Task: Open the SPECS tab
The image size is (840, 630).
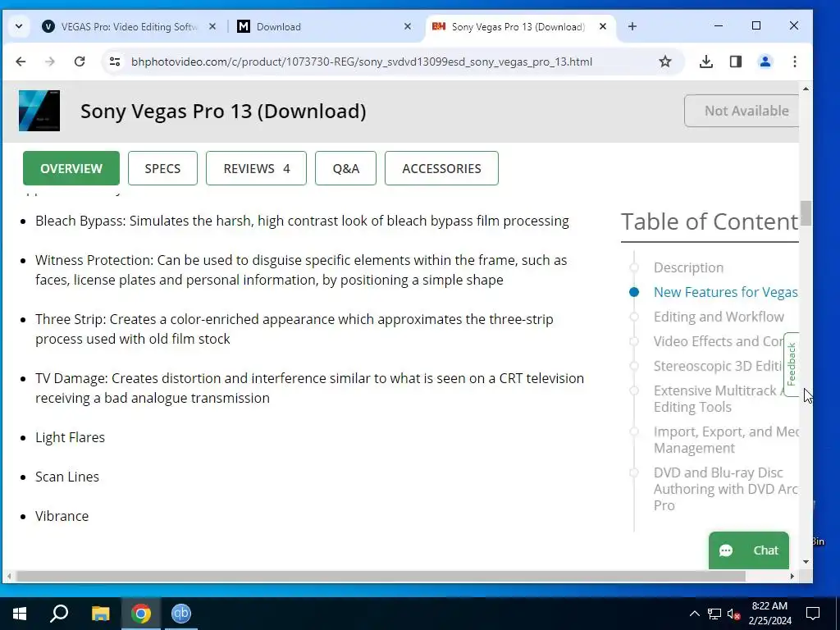Action: (162, 168)
